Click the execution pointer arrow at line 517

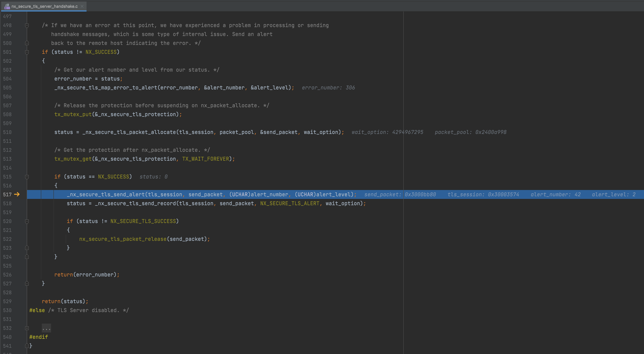17,194
